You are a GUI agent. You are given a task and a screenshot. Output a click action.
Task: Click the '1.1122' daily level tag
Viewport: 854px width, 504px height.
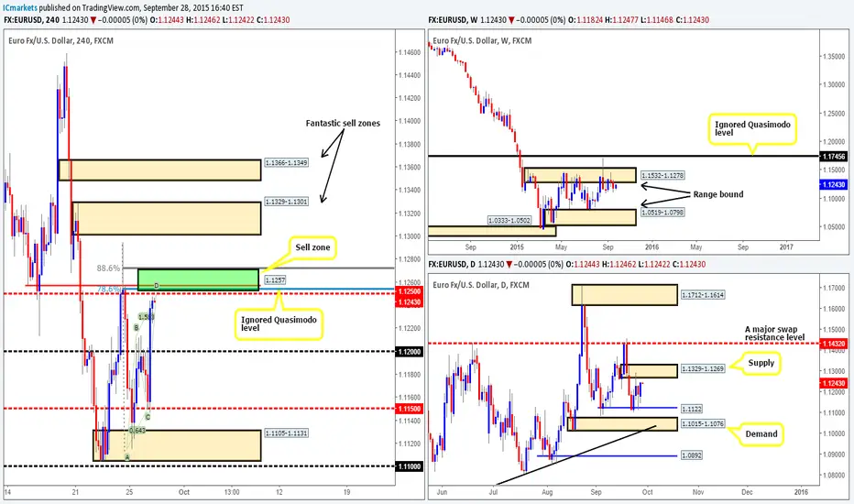(x=692, y=409)
